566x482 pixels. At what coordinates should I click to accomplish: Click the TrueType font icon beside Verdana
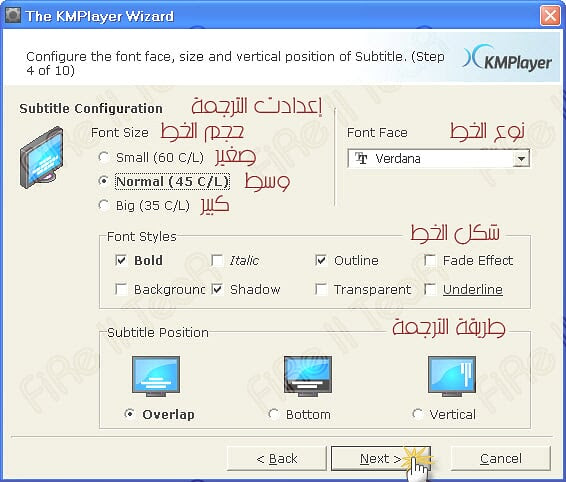[361, 158]
